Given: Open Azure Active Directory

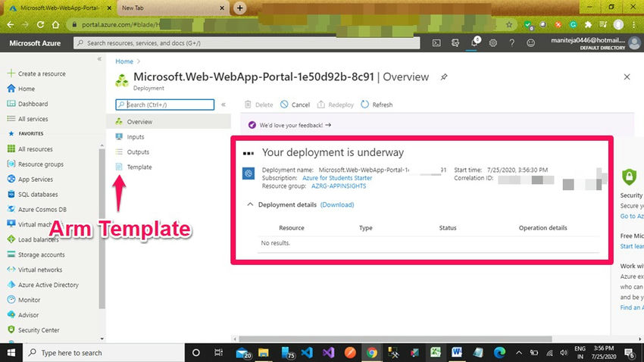Looking at the screenshot, I should (42, 285).
